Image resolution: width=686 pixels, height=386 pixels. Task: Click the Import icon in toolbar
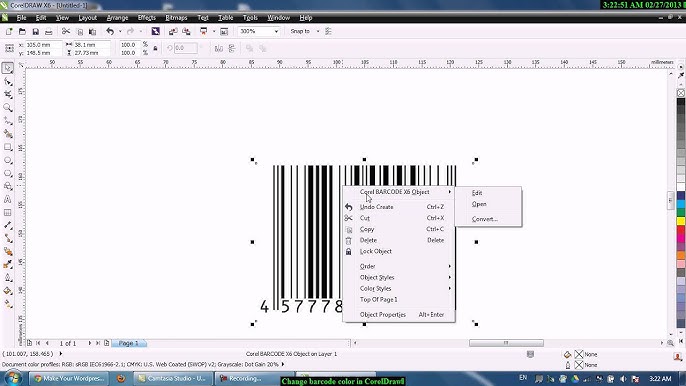click(173, 31)
